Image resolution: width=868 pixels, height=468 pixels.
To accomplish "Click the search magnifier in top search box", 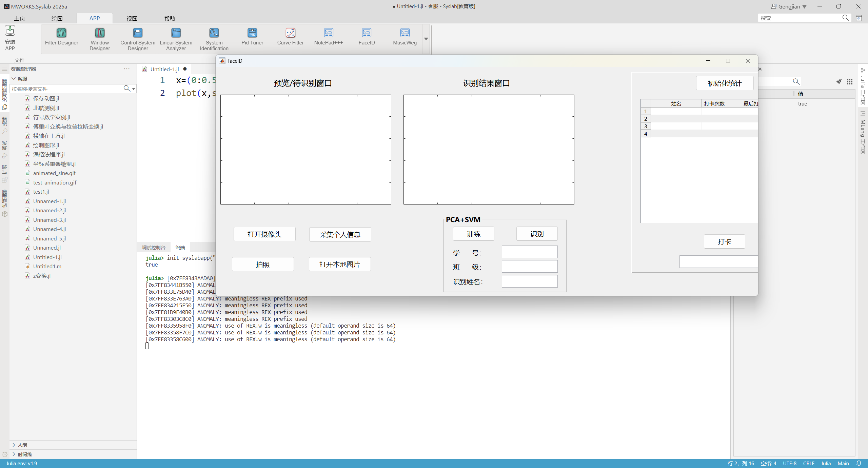I will pos(846,18).
